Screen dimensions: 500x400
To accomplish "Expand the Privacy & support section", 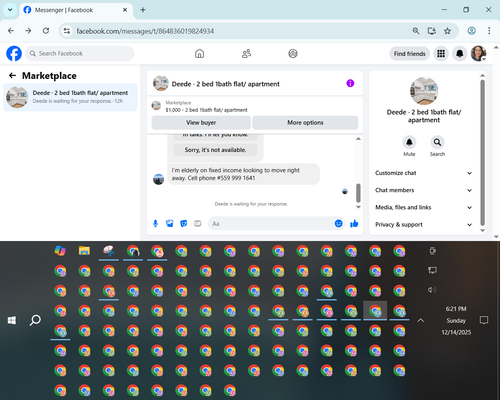I will click(x=423, y=225).
